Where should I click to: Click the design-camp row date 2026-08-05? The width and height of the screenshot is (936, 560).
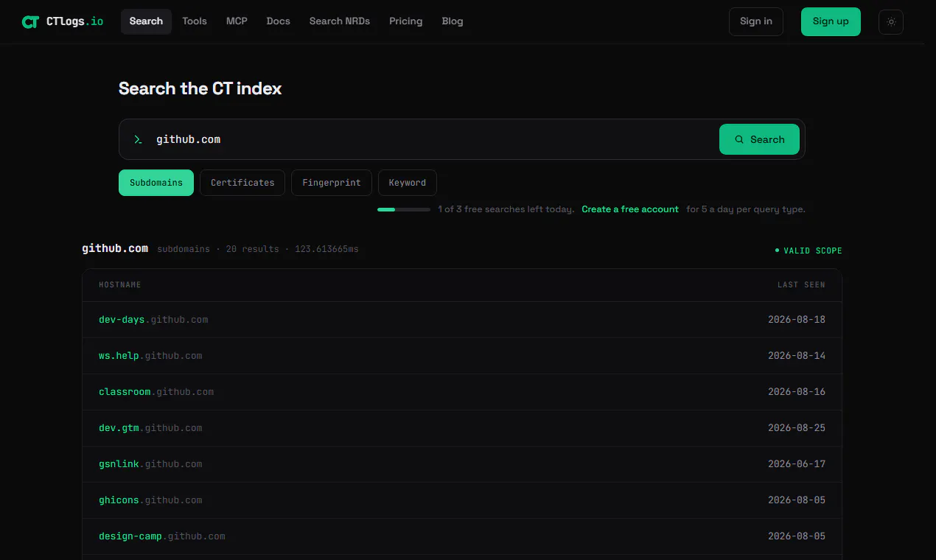pyautogui.click(x=797, y=536)
